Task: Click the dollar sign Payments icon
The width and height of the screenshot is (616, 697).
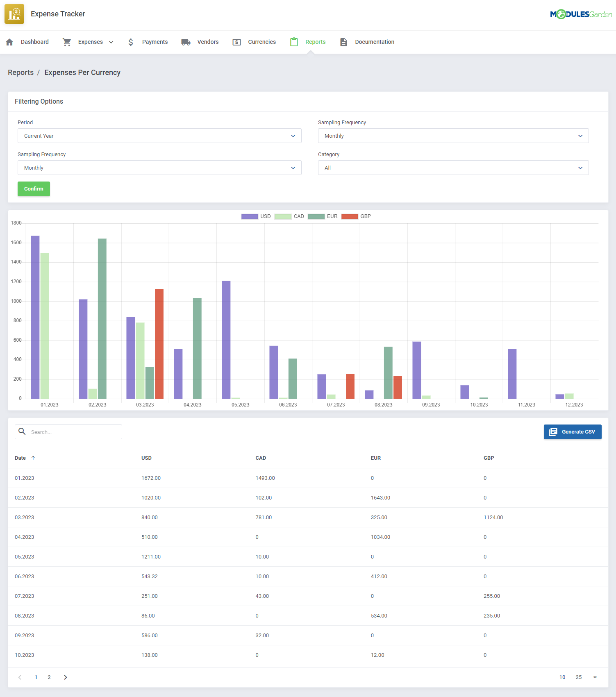Action: [131, 42]
